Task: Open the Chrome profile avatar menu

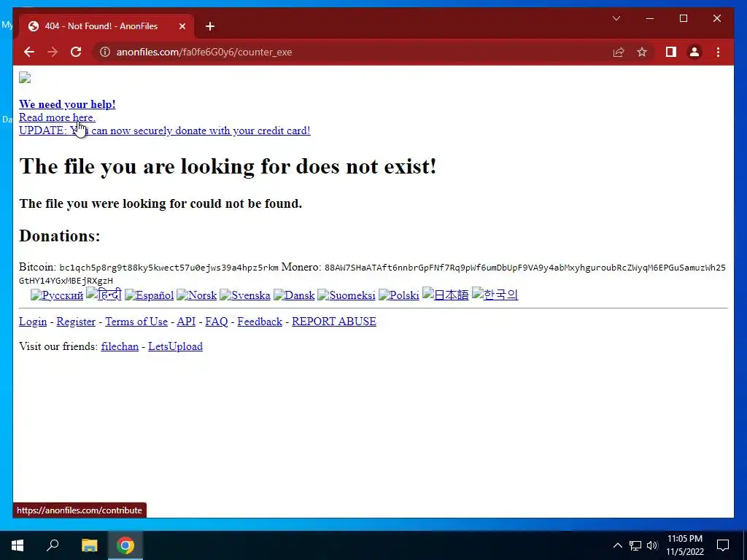Action: [x=694, y=52]
